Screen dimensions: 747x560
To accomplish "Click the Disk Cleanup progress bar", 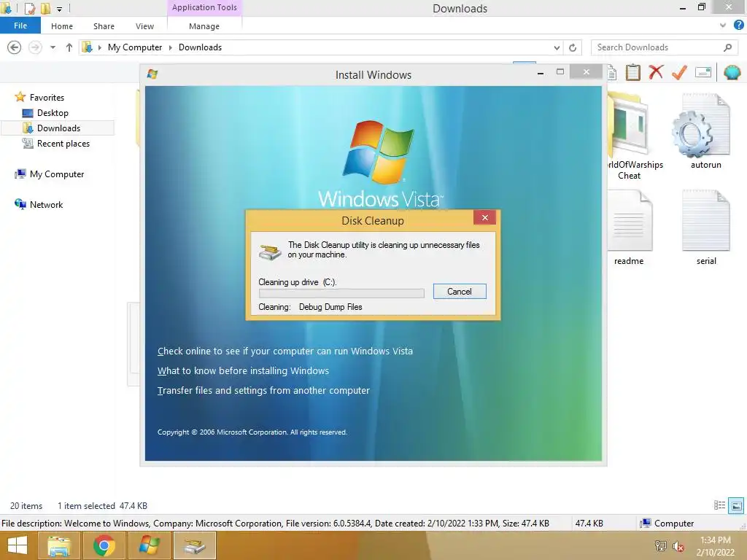I will (x=341, y=293).
